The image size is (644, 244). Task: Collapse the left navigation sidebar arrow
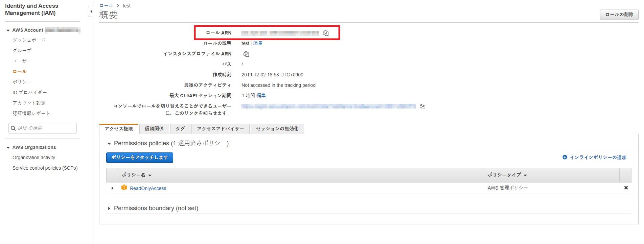click(91, 11)
